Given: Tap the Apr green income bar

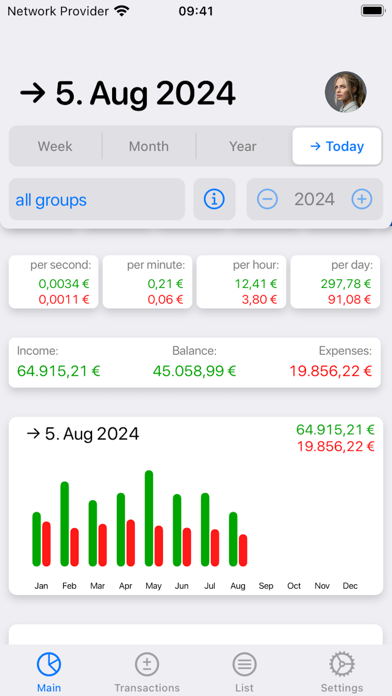Looking at the screenshot, I should coord(121,530).
